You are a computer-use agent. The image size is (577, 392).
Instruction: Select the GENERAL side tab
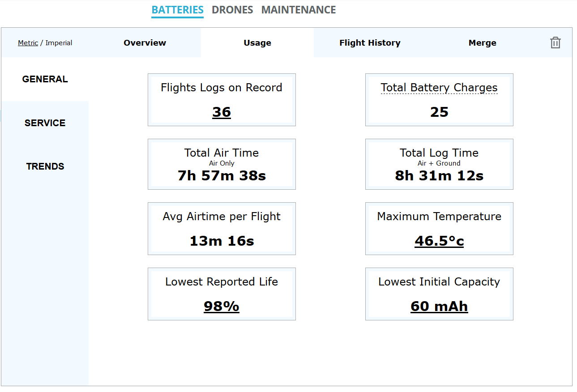(x=45, y=79)
